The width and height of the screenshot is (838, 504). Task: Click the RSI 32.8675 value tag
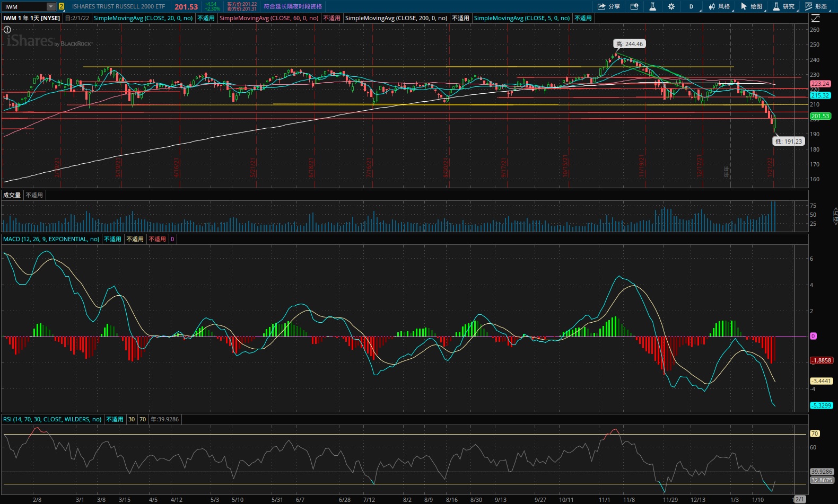pyautogui.click(x=822, y=480)
